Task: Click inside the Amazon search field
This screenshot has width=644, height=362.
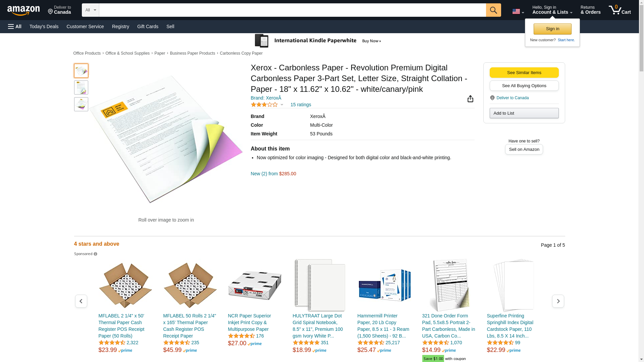Action: pyautogui.click(x=292, y=10)
